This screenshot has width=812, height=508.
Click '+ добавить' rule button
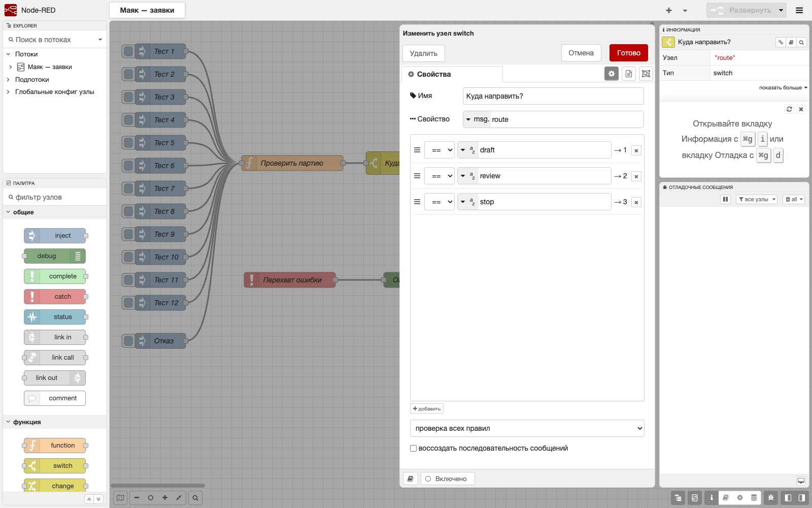tap(427, 408)
